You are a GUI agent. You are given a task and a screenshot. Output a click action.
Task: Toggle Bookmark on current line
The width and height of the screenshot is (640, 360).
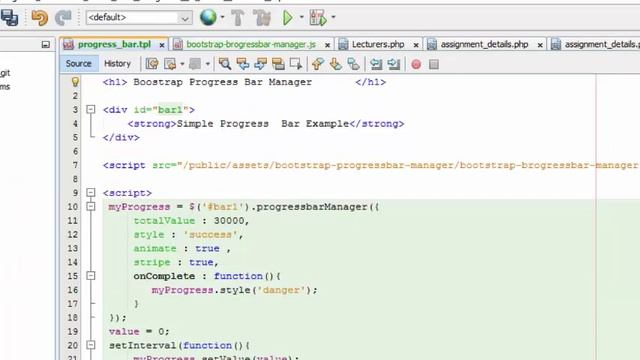[353, 64]
